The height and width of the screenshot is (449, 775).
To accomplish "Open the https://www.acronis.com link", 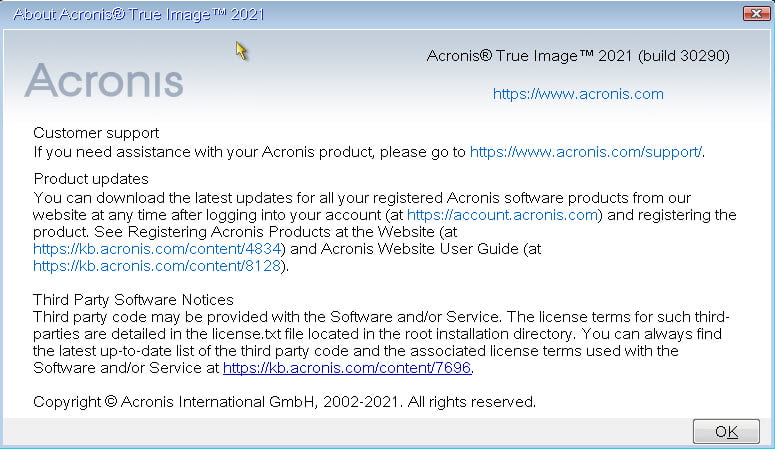I will (x=578, y=94).
